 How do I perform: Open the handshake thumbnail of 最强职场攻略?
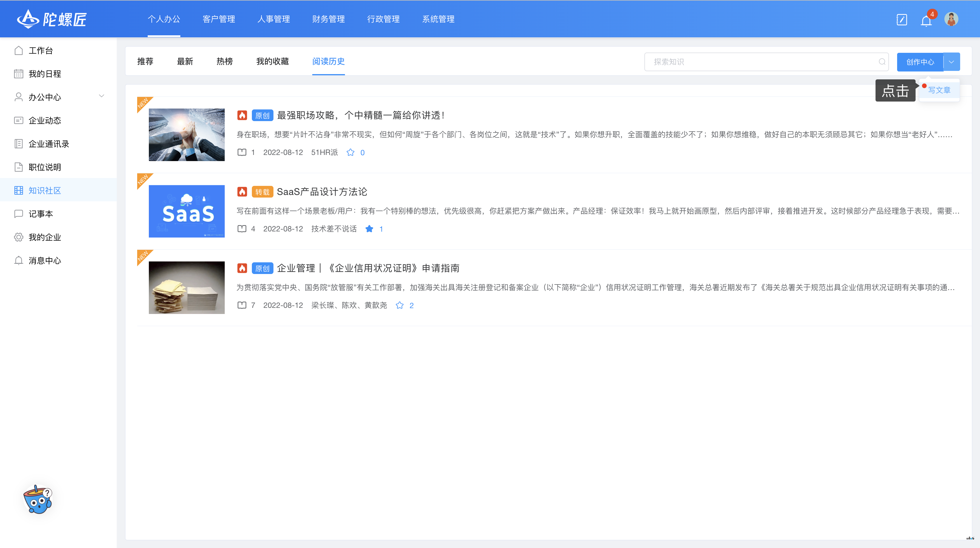pos(186,135)
